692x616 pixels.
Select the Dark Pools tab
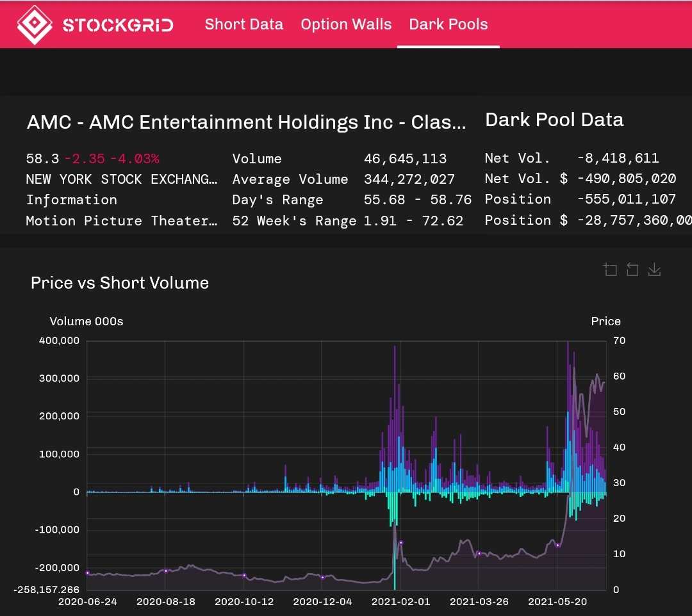click(x=449, y=24)
